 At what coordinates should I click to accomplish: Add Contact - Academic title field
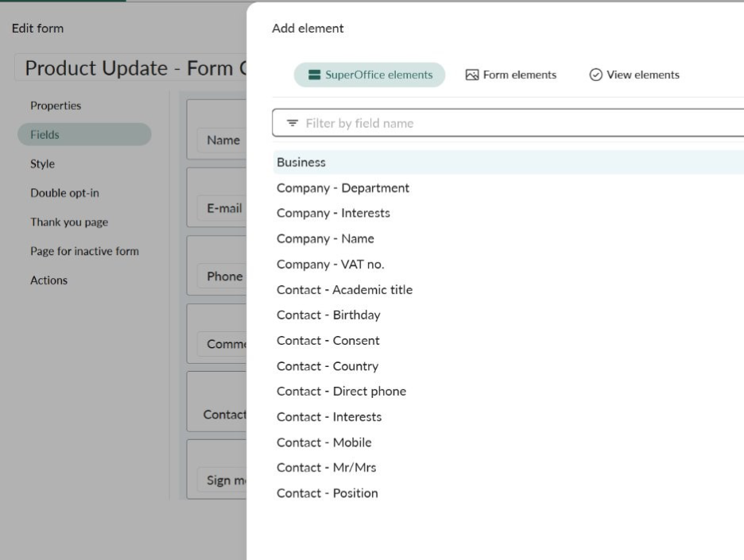point(344,290)
